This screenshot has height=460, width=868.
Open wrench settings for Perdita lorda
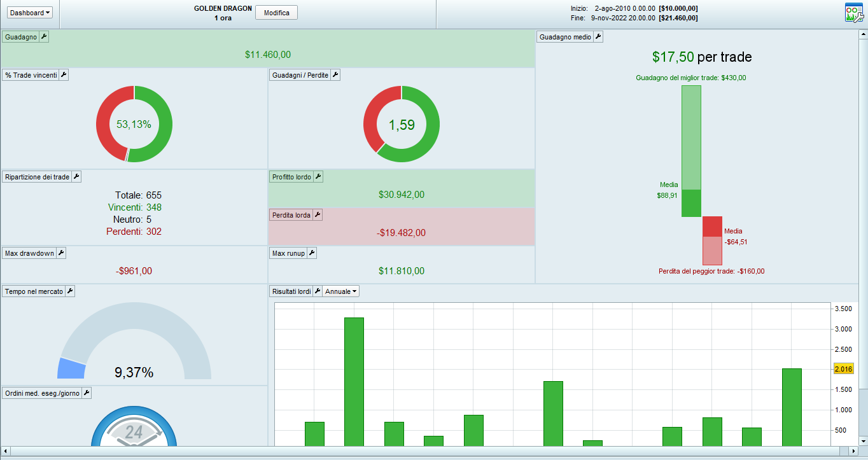pyautogui.click(x=318, y=215)
